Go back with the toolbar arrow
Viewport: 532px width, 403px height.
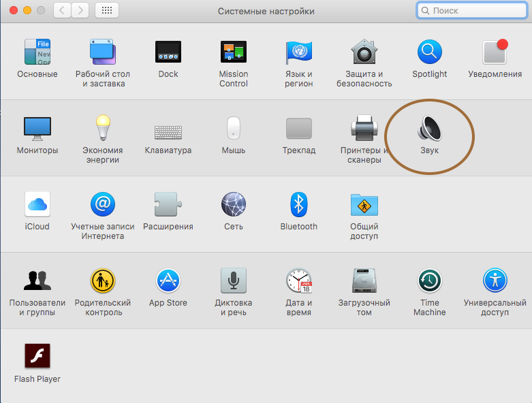tap(62, 10)
